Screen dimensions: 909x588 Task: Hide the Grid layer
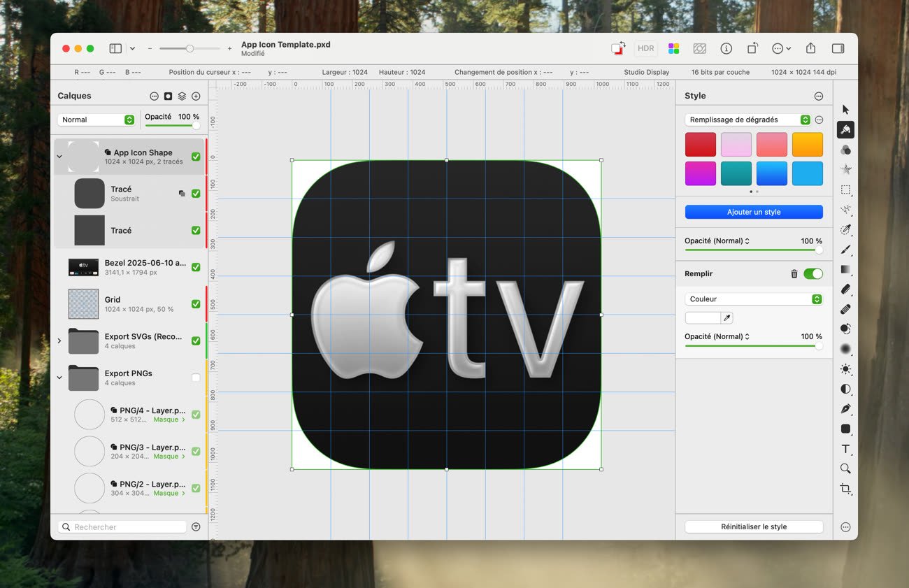pyautogui.click(x=196, y=304)
